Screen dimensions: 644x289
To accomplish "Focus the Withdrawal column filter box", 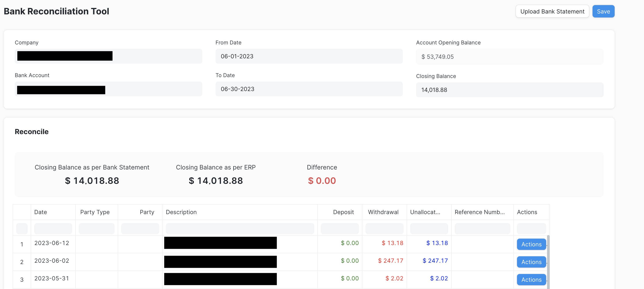I will (384, 228).
